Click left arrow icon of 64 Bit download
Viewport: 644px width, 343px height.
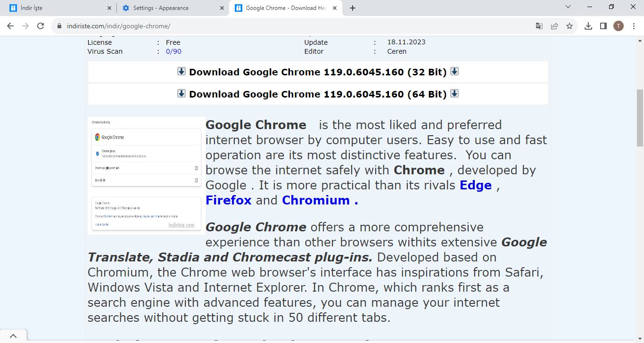click(x=182, y=93)
